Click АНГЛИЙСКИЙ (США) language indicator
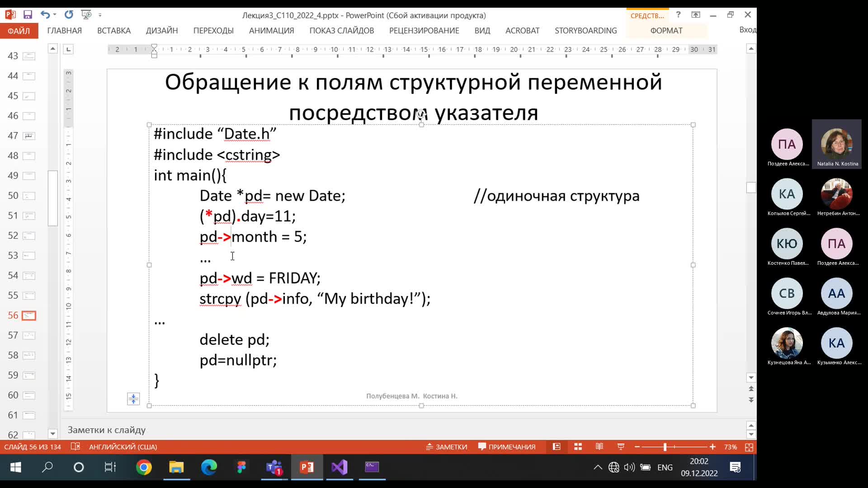The width and height of the screenshot is (868, 488). pos(123,447)
